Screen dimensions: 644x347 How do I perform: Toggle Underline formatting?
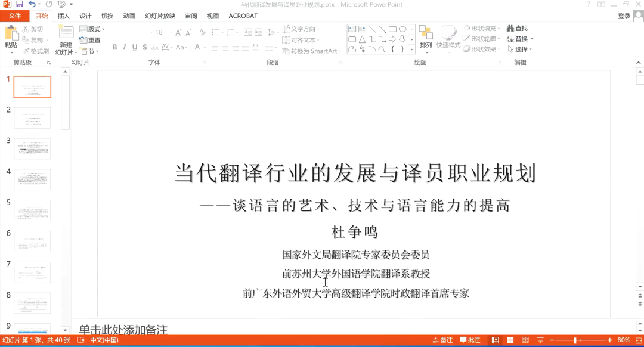135,47
